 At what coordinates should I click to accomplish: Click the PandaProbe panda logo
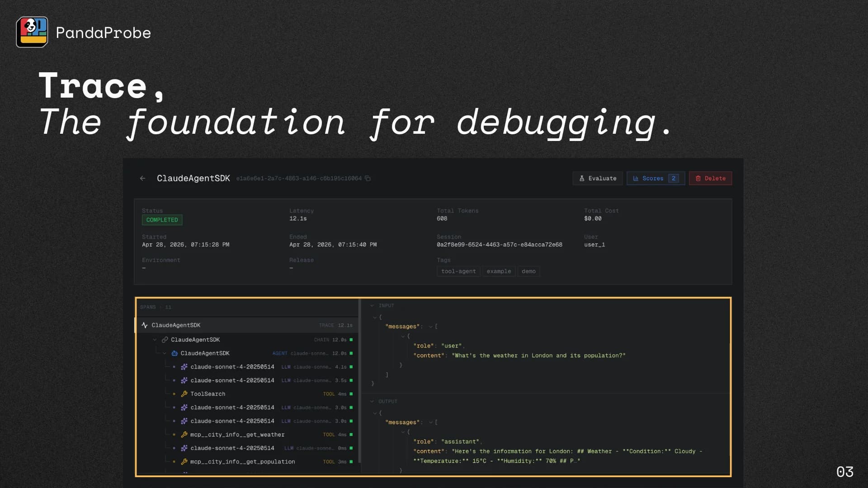coord(32,32)
